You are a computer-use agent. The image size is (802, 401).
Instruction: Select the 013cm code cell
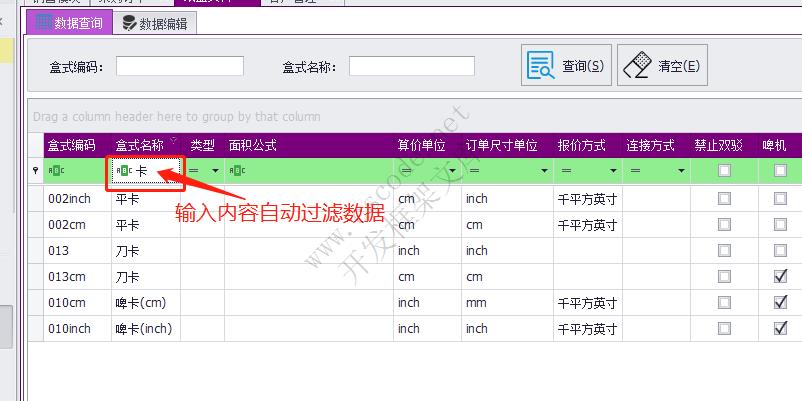click(77, 277)
